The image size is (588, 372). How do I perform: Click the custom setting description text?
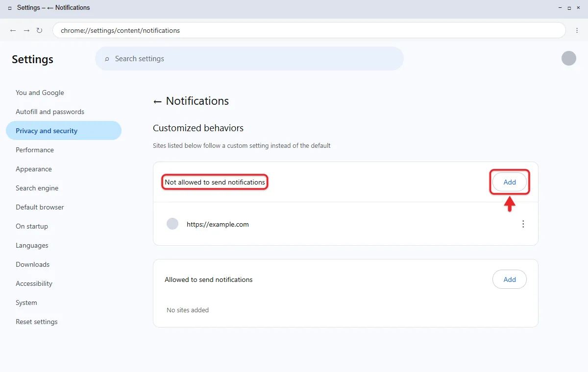pyautogui.click(x=242, y=145)
